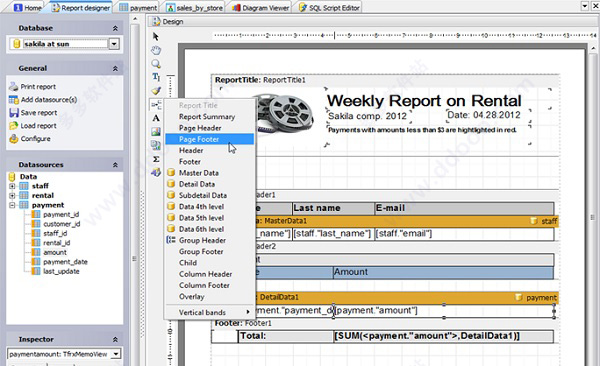Click the Print report link
Viewport: 600px width, 366px height.
(38, 87)
